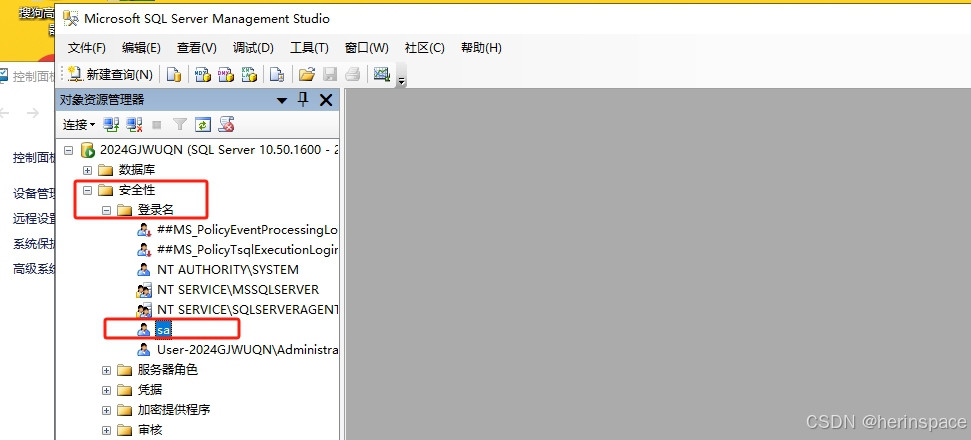Open a Database Engine query from toolbar
Screen dimensions: 971x440
175,75
